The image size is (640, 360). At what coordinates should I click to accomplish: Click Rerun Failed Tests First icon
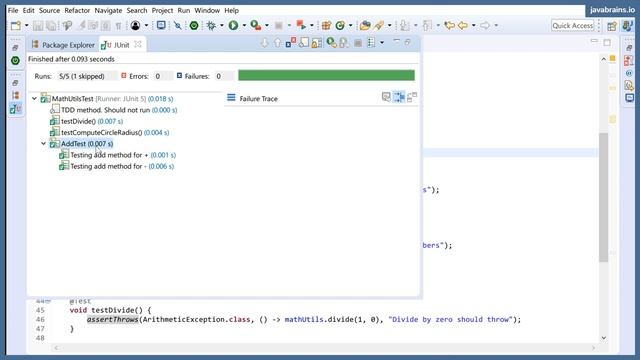(344, 42)
